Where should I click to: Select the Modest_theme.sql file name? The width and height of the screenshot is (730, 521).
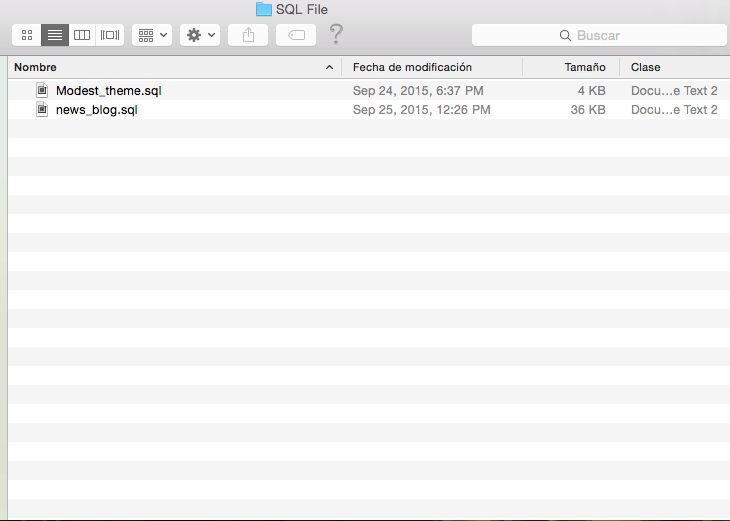[x=108, y=90]
